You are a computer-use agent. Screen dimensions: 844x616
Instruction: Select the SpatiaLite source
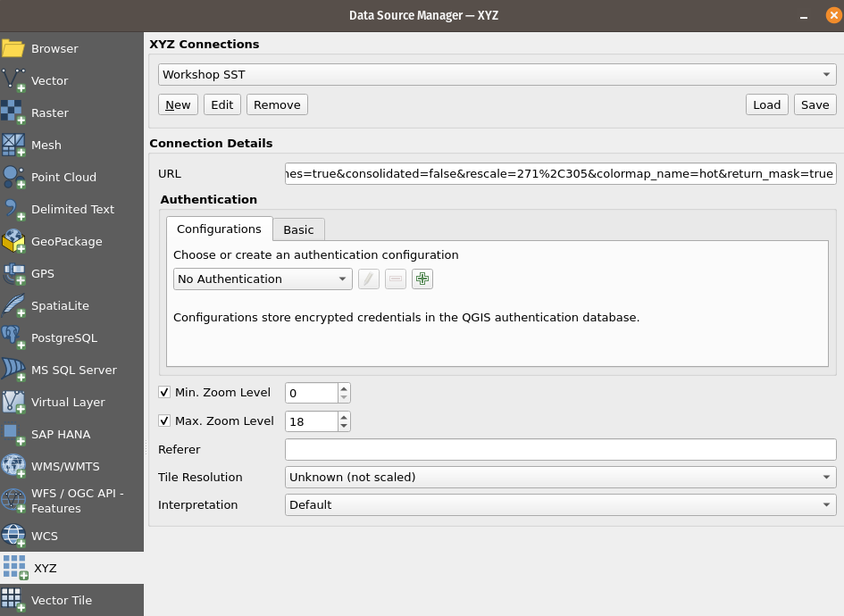(71, 305)
